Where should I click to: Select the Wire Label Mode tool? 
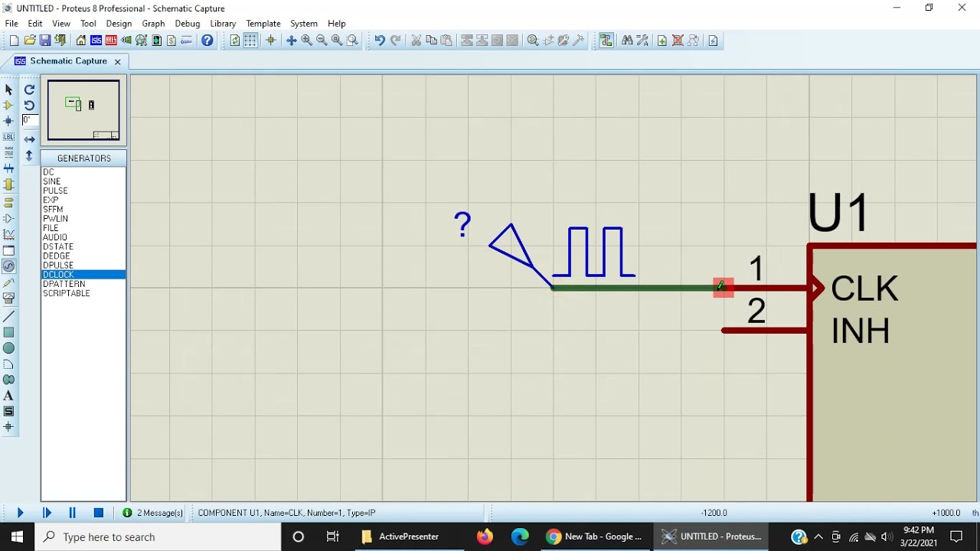[8, 137]
